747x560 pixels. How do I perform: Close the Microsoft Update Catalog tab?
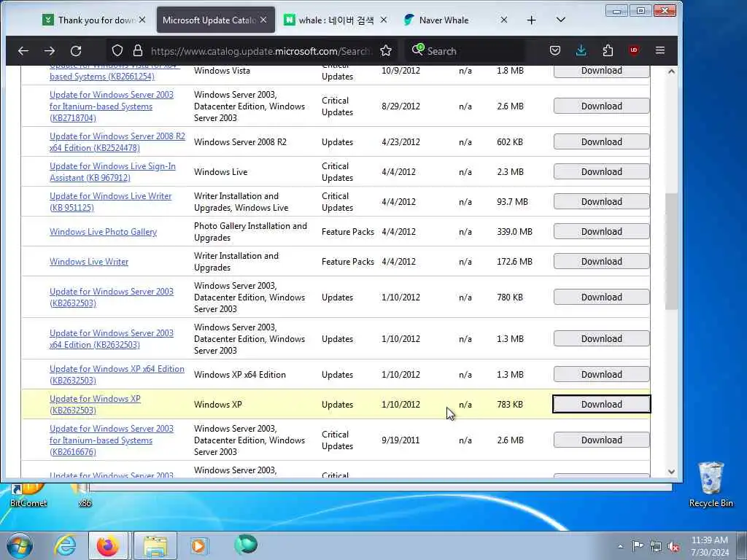coord(263,20)
